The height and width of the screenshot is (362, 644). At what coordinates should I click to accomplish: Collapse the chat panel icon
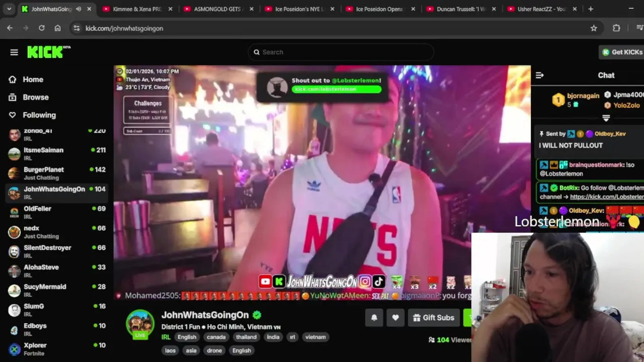(539, 75)
